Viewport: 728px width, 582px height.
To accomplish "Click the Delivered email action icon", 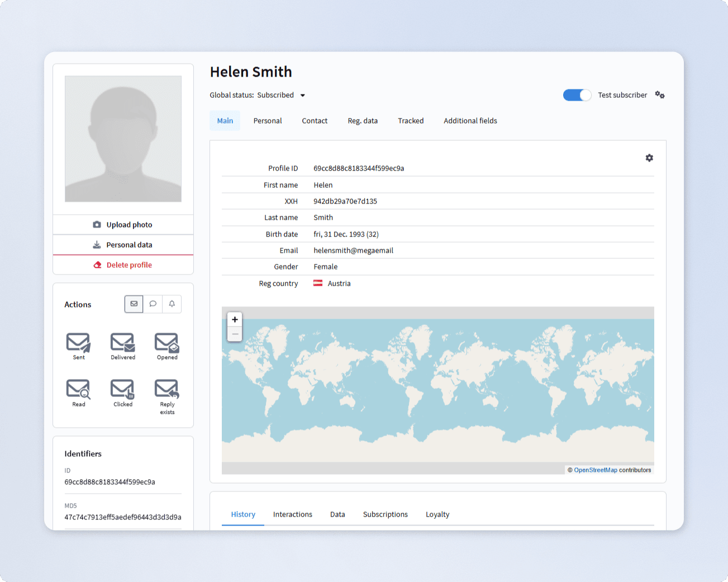I will point(122,342).
